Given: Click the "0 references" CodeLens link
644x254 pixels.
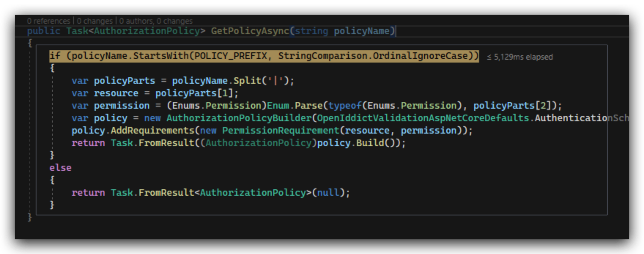Looking at the screenshot, I should (48, 21).
